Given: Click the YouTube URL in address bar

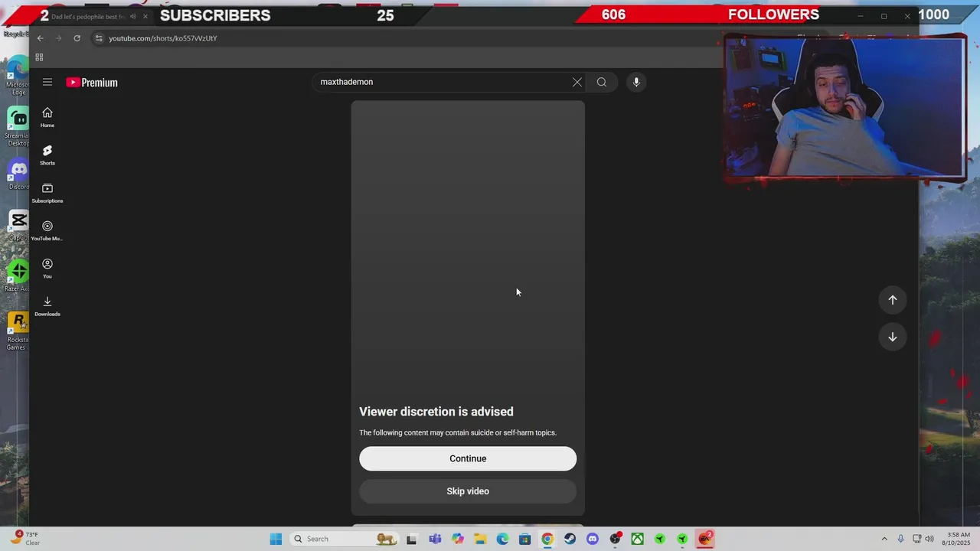Looking at the screenshot, I should point(163,38).
